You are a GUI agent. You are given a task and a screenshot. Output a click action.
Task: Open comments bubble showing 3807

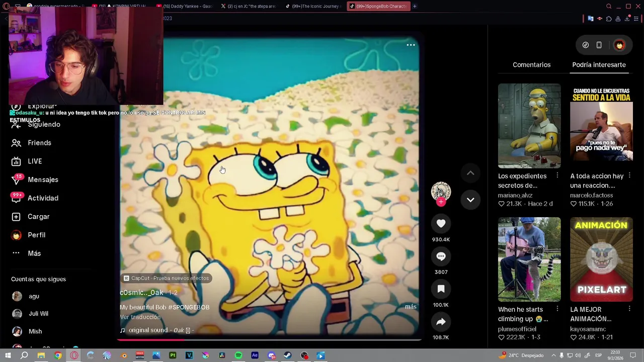point(441,256)
